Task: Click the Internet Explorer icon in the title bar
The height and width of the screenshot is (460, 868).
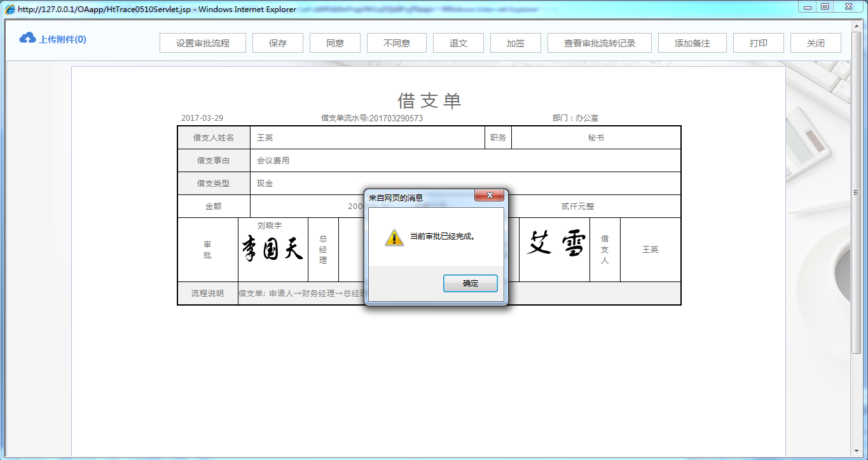Action: click(x=10, y=10)
